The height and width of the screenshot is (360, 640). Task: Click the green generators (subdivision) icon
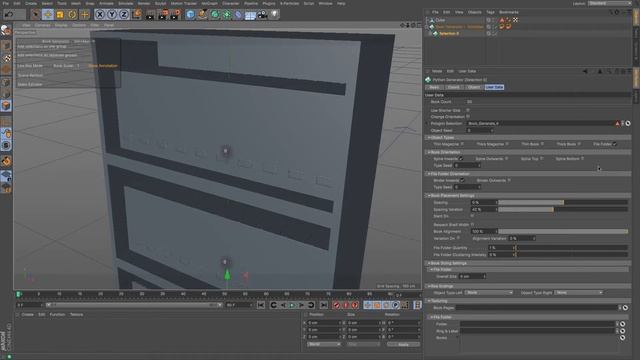(x=215, y=15)
